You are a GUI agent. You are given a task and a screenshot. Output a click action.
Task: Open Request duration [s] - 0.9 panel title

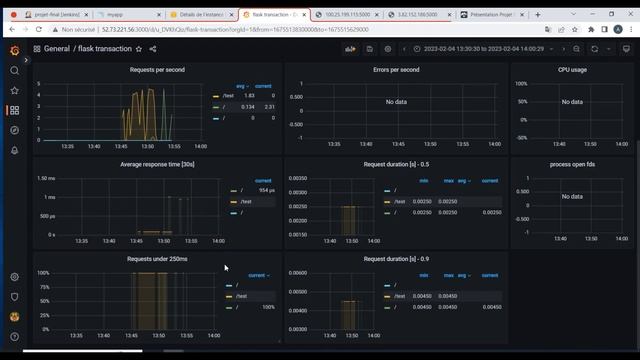tap(396, 259)
